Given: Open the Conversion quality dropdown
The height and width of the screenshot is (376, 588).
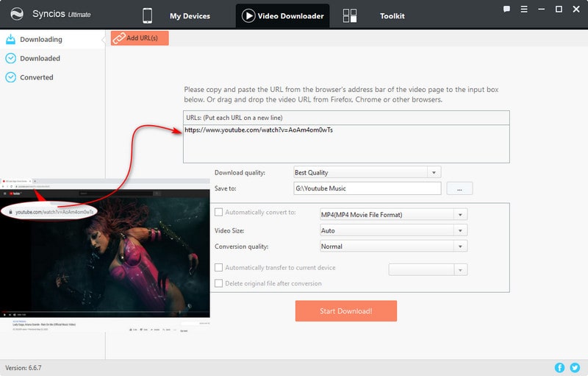Looking at the screenshot, I should pyautogui.click(x=393, y=246).
